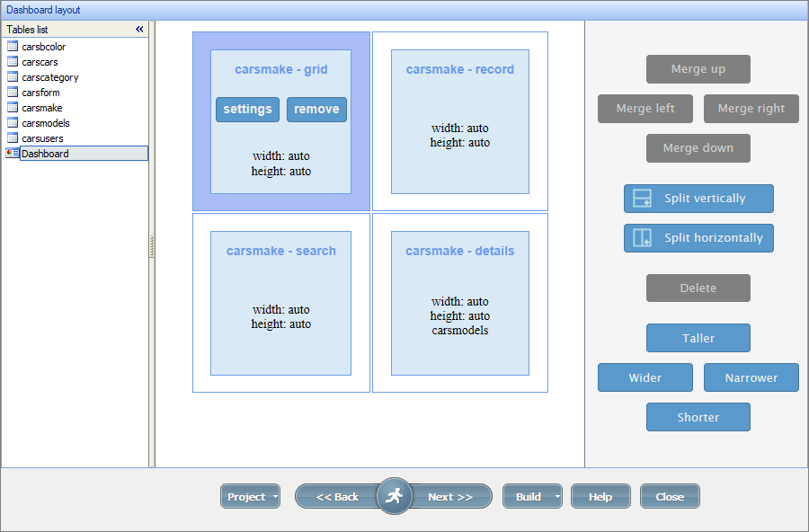Click the Split vertically button

click(x=698, y=199)
